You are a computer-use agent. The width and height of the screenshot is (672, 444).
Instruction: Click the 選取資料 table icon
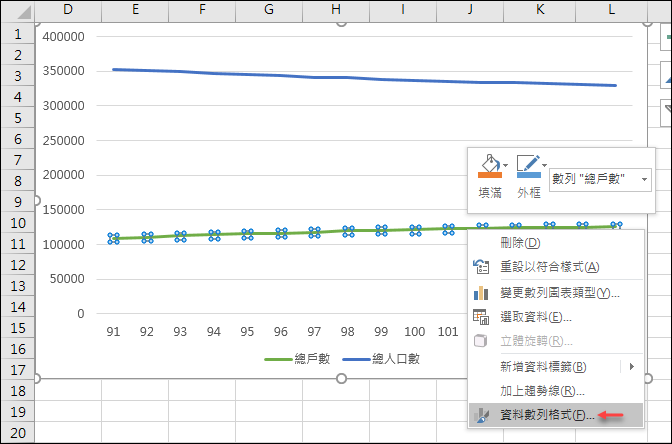[481, 317]
